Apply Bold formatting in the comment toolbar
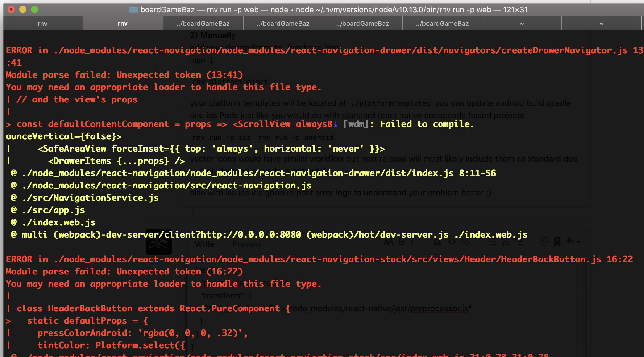This screenshot has width=644, height=357. [402, 242]
